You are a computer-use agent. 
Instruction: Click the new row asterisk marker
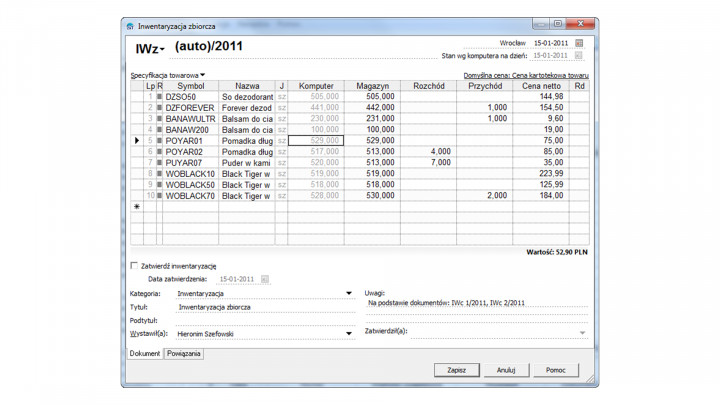pyautogui.click(x=137, y=207)
